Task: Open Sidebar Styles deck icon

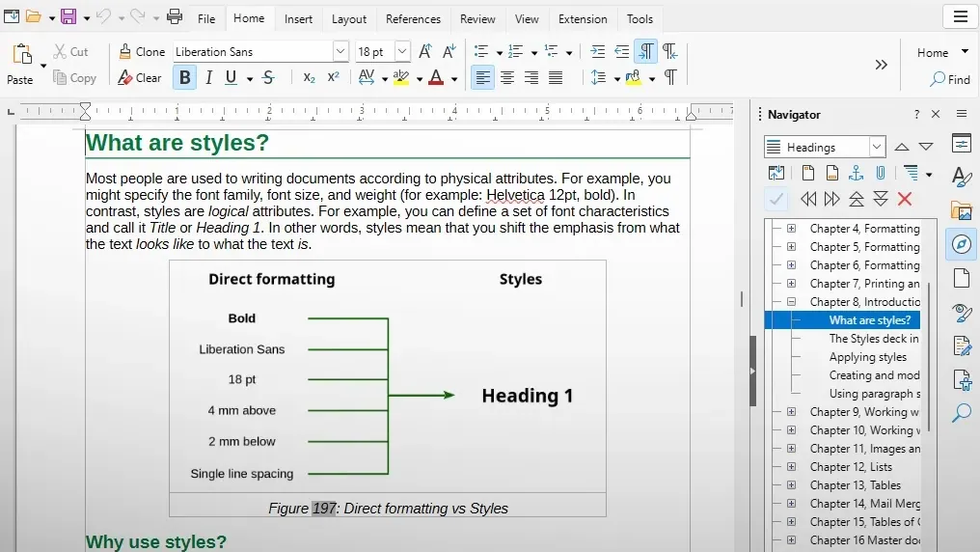Action: pos(962,177)
